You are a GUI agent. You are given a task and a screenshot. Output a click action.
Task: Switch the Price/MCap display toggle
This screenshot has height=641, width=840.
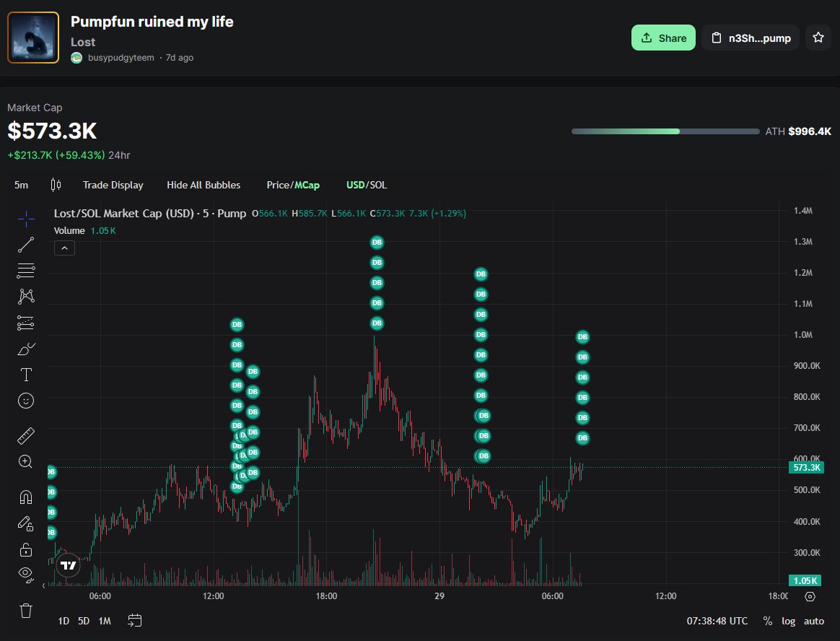pyautogui.click(x=293, y=185)
